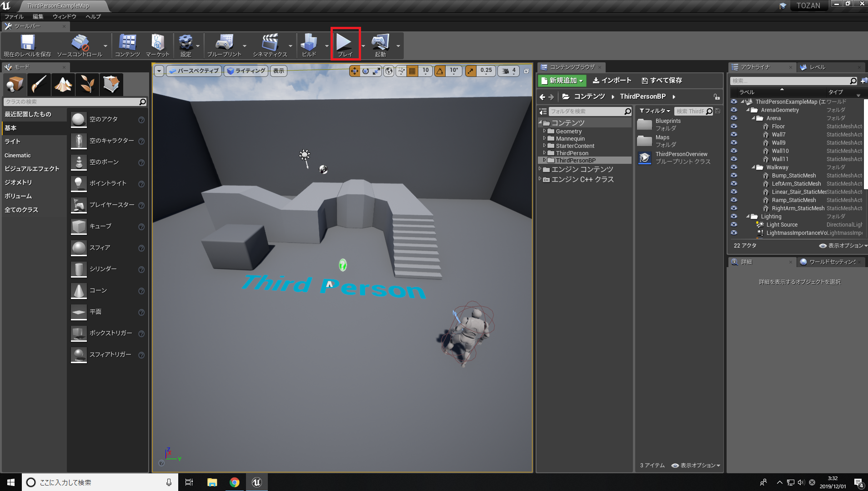Open Chrome from the Windows taskbar

point(235,482)
